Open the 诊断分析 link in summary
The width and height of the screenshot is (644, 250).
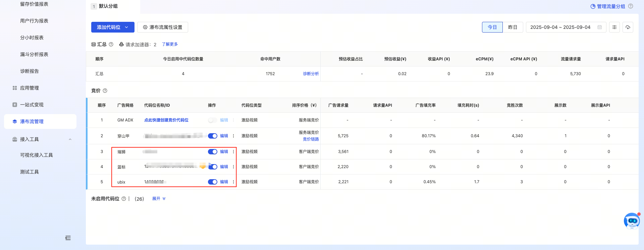click(311, 74)
